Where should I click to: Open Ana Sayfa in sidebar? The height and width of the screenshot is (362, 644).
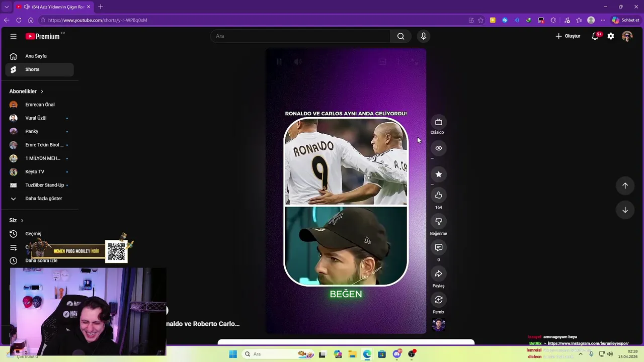(x=39, y=56)
